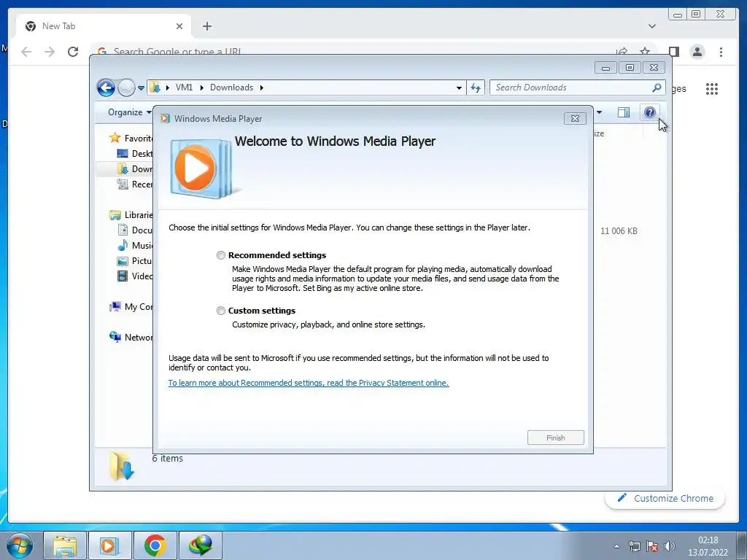Share this page from Chrome toolbar
The width and height of the screenshot is (747, 560).
[x=622, y=52]
